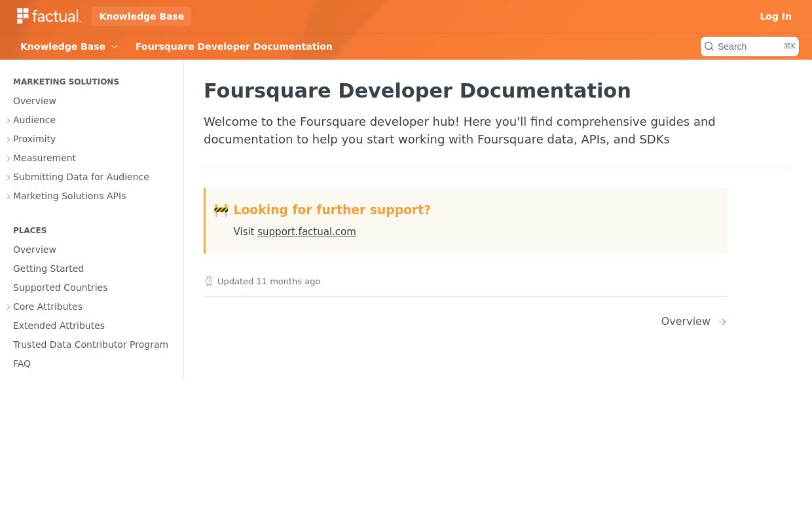Click the Factual logo
812x524 pixels.
tap(49, 16)
